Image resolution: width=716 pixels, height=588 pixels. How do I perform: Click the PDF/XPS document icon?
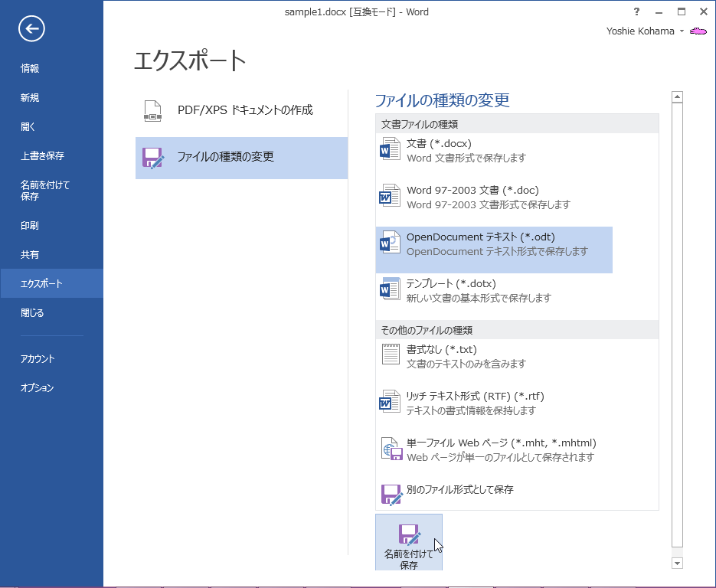[152, 111]
